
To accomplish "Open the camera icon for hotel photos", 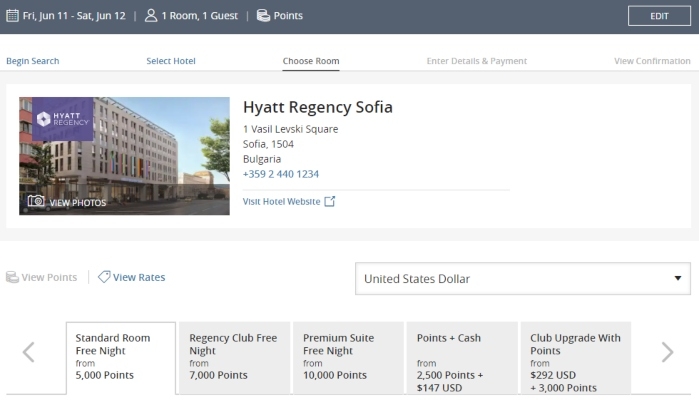I will (36, 201).
